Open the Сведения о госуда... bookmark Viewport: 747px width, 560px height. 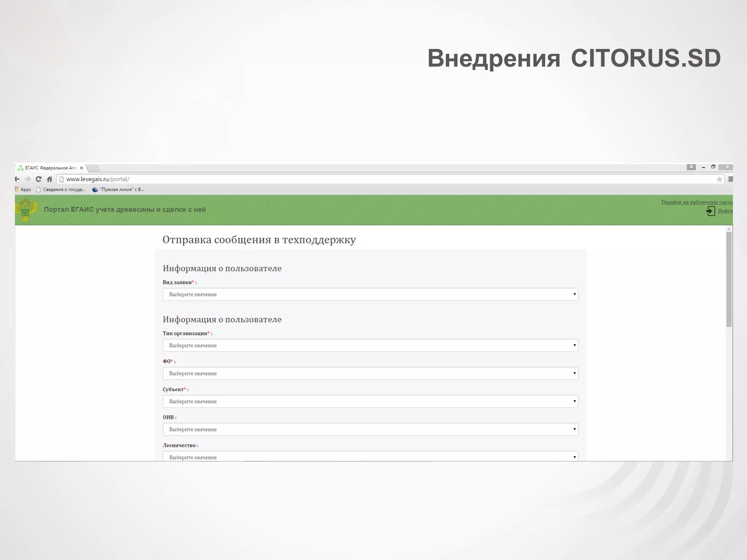coord(61,189)
